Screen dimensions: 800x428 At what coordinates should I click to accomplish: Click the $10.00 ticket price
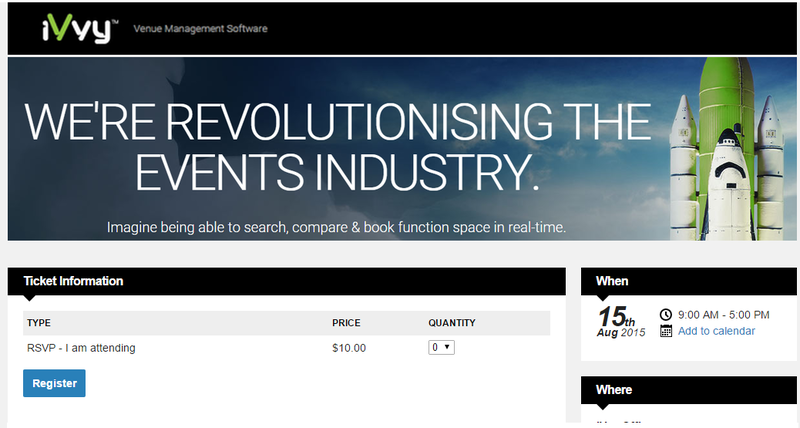click(x=349, y=348)
